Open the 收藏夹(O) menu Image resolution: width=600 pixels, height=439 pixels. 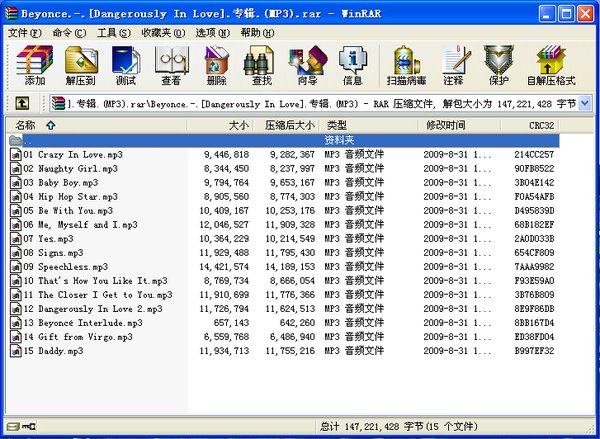[x=163, y=33]
